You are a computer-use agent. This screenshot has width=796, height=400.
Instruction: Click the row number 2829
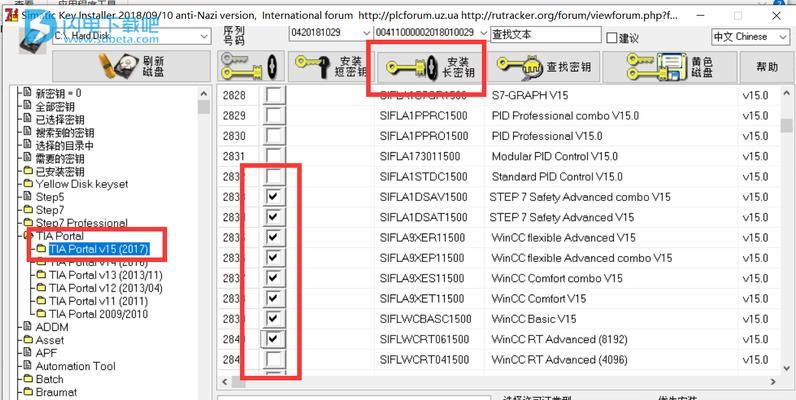coord(234,116)
